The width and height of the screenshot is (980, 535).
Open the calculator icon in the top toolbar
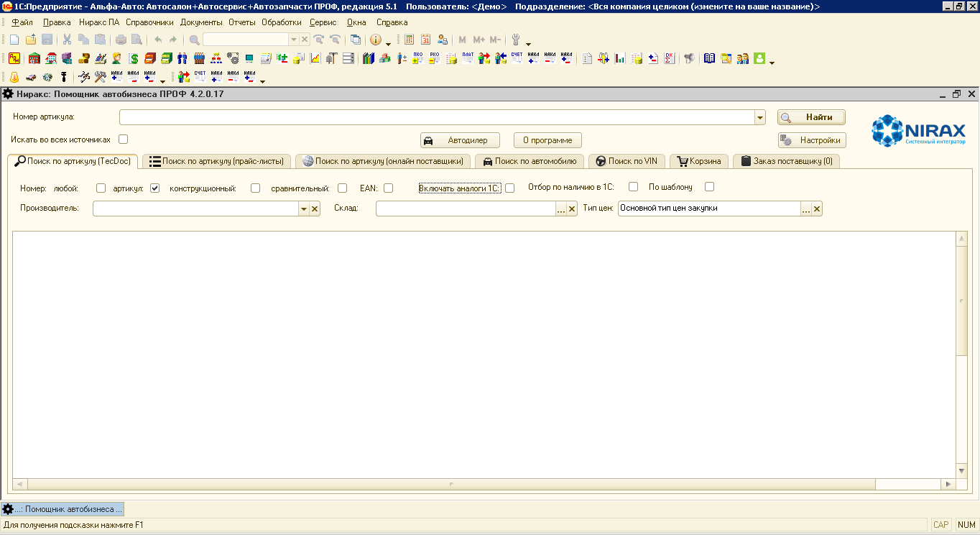(409, 40)
